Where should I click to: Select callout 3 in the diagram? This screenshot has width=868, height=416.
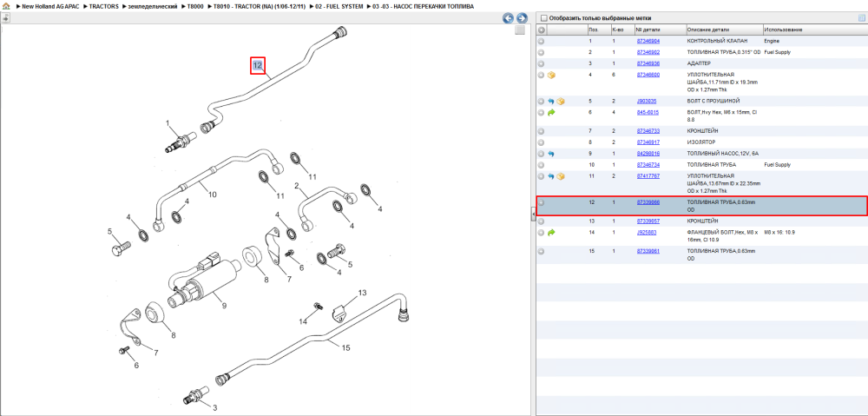click(214, 407)
